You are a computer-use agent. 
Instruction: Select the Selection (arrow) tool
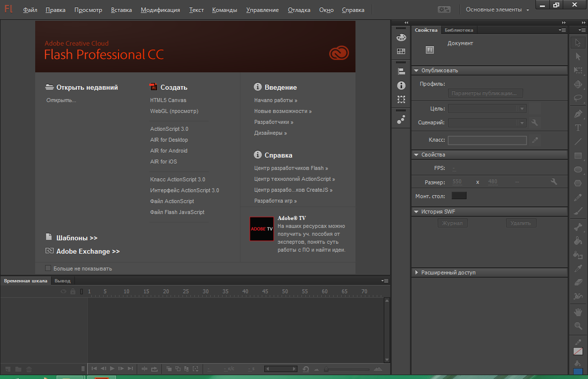(x=578, y=43)
